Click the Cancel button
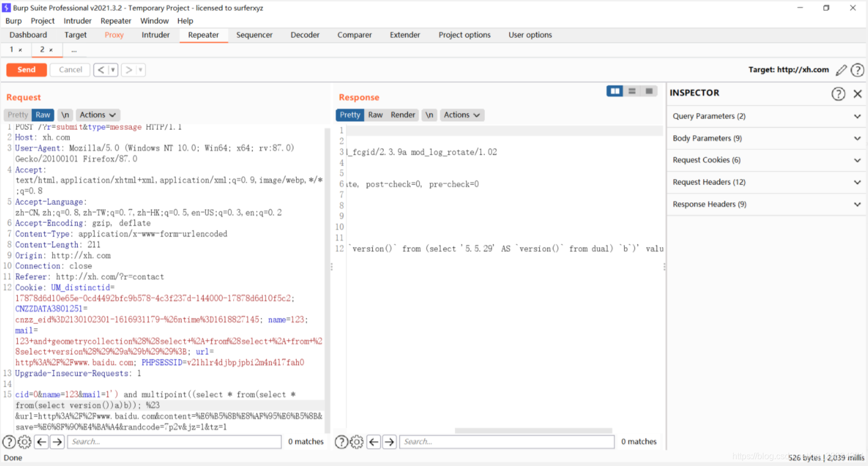 point(70,70)
